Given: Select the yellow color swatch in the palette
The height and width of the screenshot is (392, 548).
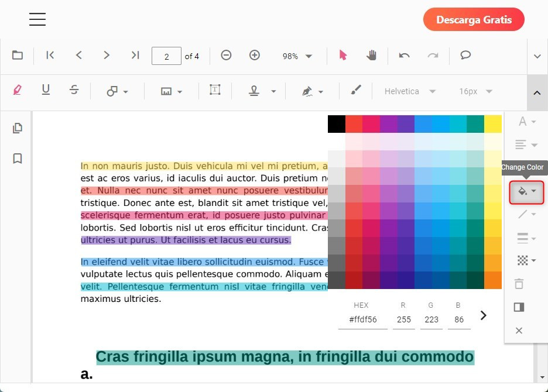Looking at the screenshot, I should 494,123.
